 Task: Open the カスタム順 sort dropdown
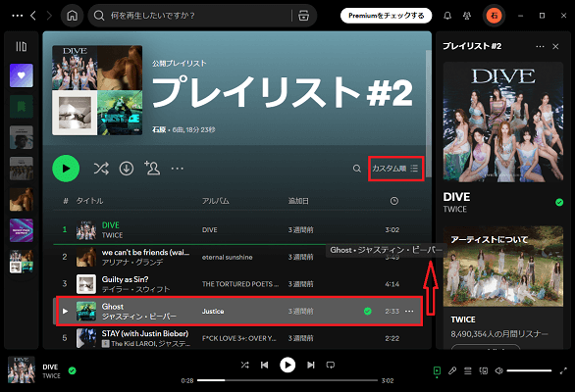(395, 169)
